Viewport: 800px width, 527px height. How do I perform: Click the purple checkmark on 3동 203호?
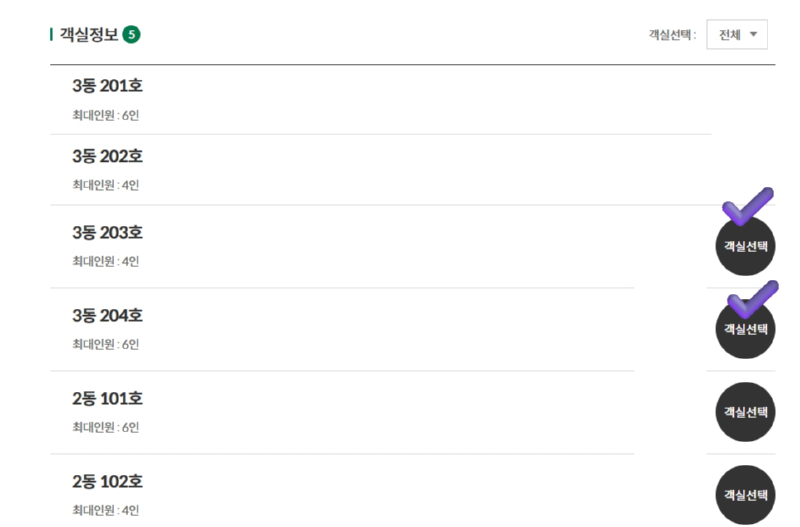[747, 206]
